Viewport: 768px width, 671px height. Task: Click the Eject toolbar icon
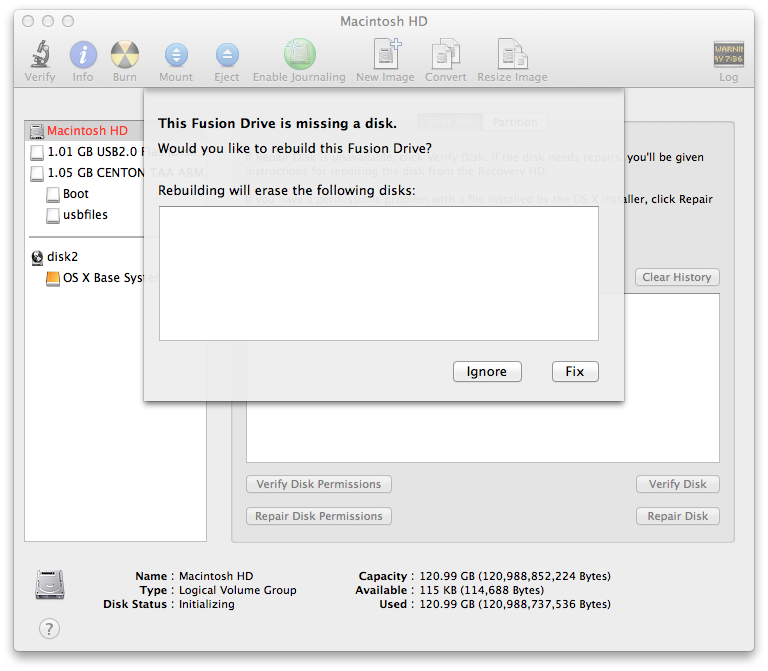(227, 55)
